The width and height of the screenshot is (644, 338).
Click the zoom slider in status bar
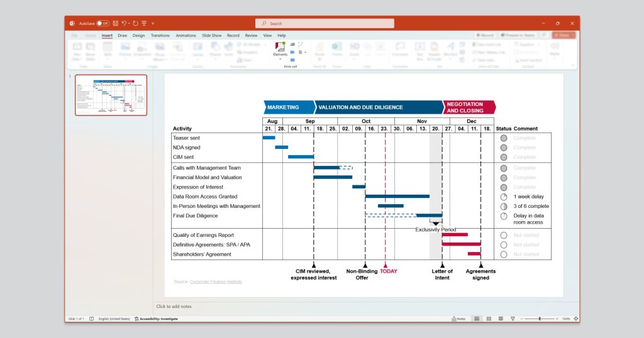coord(539,319)
